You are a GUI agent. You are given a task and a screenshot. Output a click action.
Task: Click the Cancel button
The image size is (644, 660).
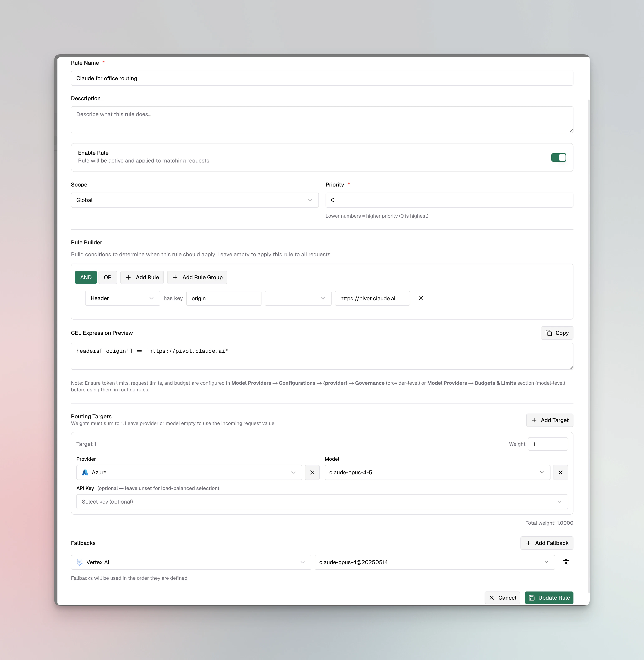click(x=502, y=598)
